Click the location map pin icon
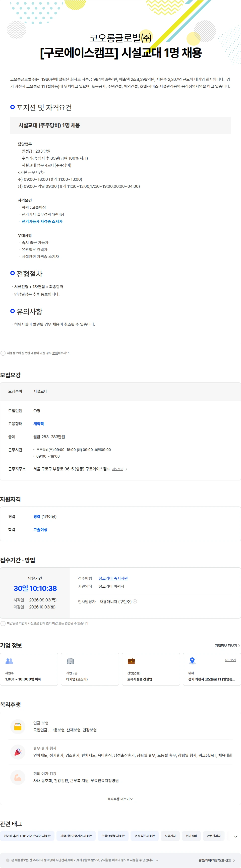 point(192,661)
